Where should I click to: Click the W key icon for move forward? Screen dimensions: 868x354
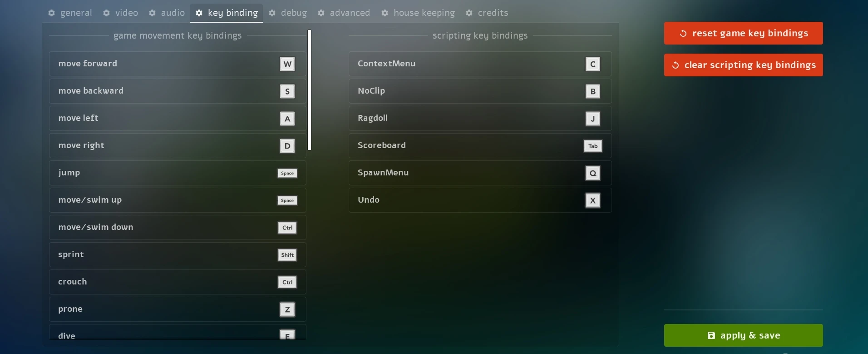coord(287,64)
